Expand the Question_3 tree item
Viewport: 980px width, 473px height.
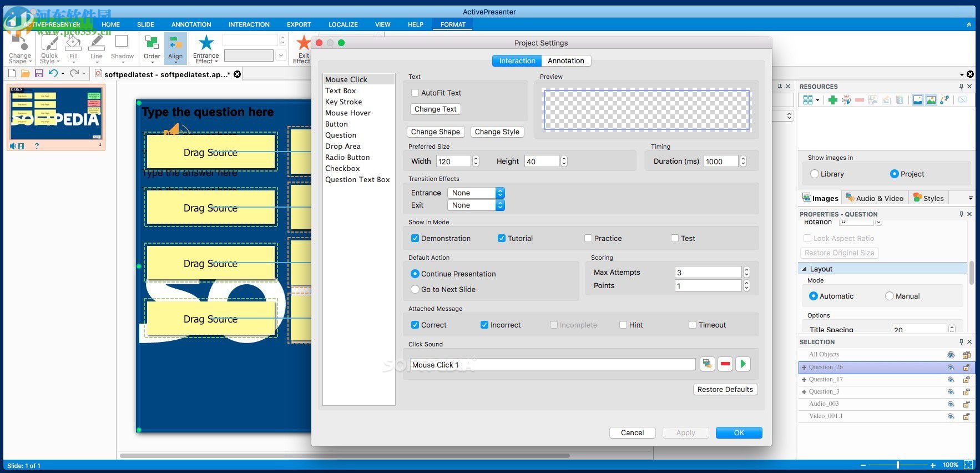804,392
